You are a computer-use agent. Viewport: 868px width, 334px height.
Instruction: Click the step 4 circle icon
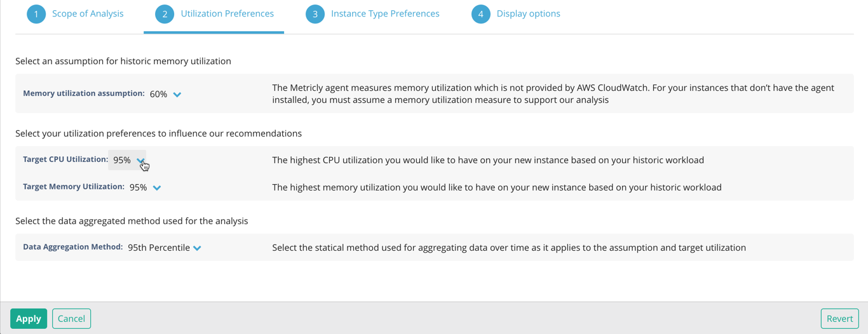[x=481, y=14]
